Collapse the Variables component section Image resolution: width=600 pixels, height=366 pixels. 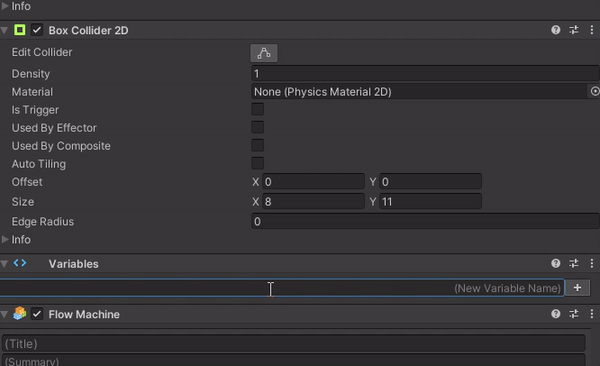click(4, 264)
